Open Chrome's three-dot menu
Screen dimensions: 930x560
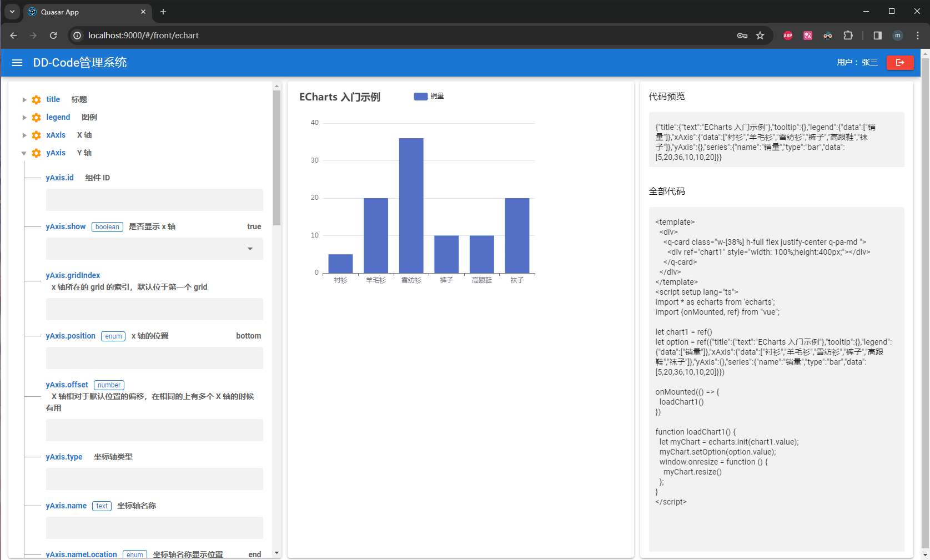pos(918,36)
